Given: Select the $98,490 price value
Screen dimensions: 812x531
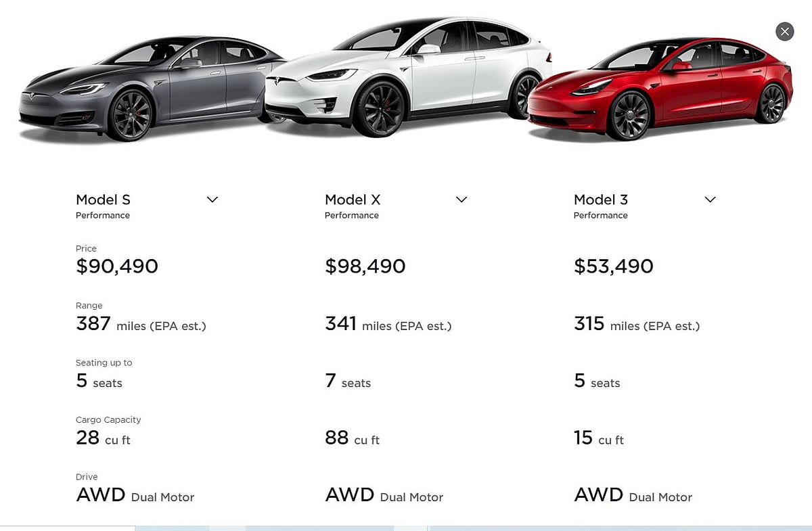Looking at the screenshot, I should 365,267.
